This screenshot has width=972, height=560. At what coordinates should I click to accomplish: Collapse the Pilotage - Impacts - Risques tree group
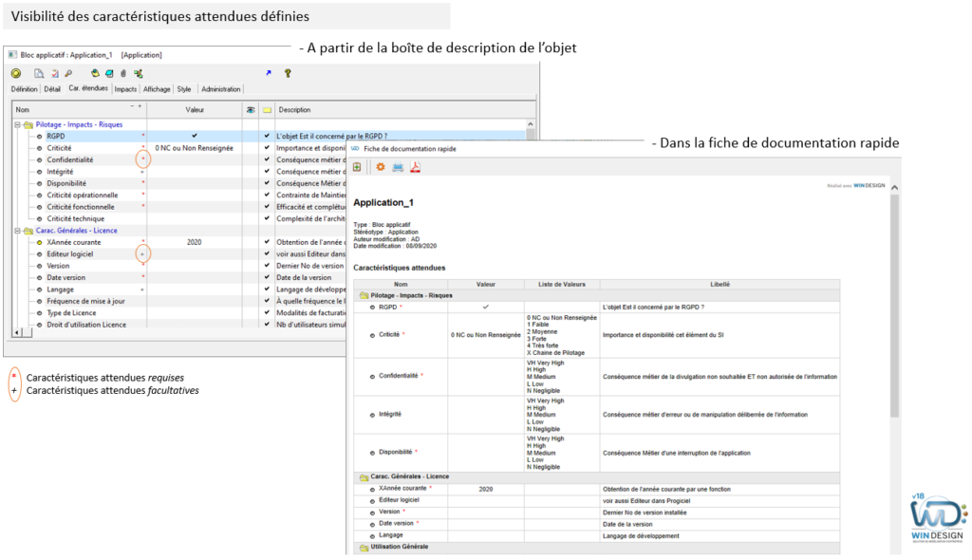(x=17, y=124)
